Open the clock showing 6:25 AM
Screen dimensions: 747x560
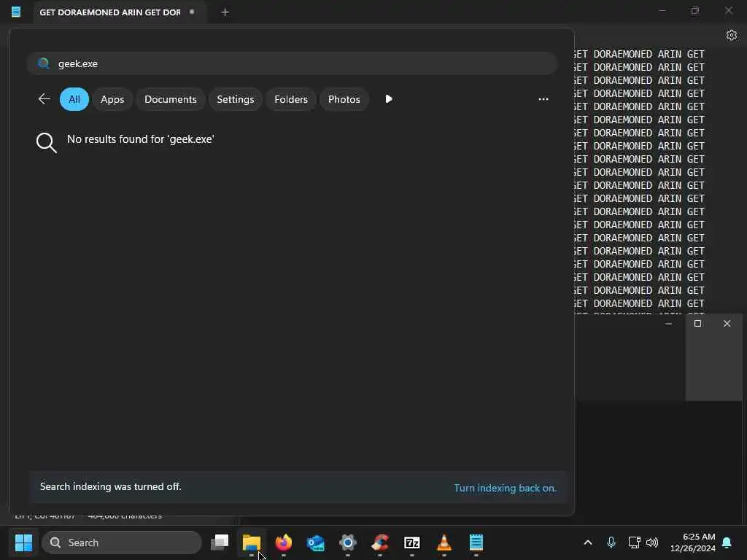click(692, 542)
